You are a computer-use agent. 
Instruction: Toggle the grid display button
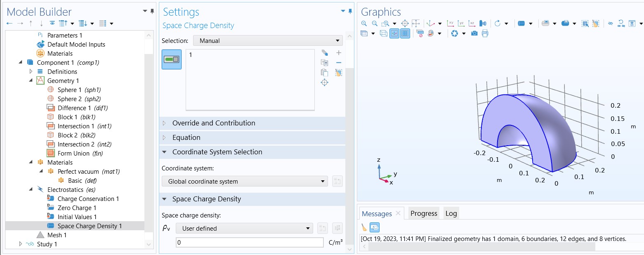(405, 33)
